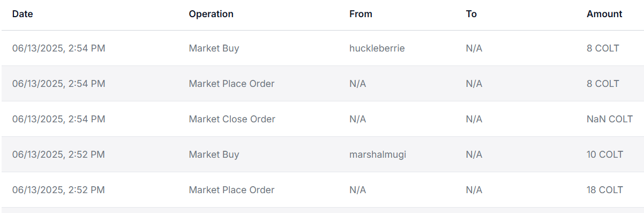Open the marshalmugi sender name
This screenshot has height=213, width=644.
coord(378,155)
